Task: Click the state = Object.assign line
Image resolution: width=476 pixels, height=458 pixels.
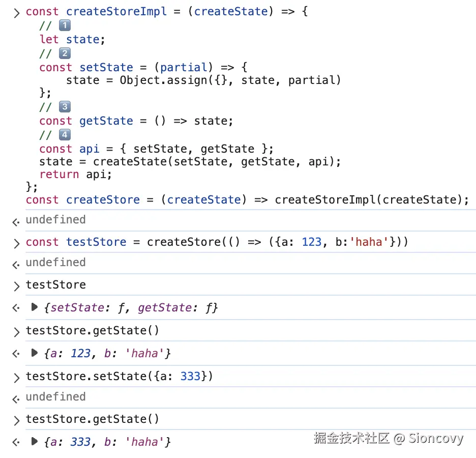Action: click(x=203, y=80)
